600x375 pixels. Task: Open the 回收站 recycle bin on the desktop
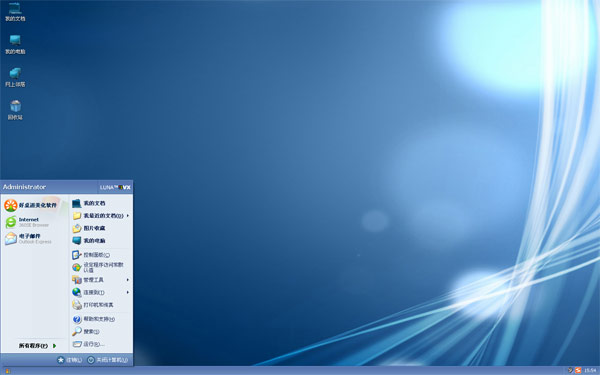point(15,110)
